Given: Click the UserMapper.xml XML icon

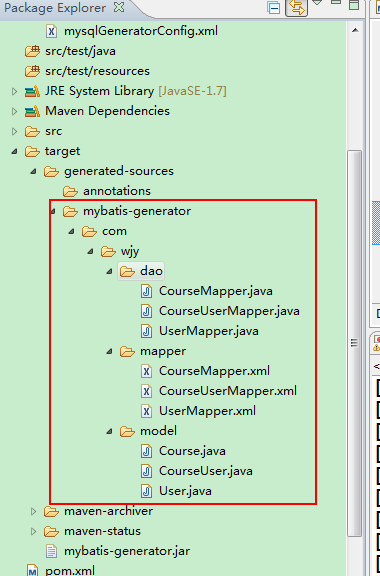Looking at the screenshot, I should [x=146, y=411].
